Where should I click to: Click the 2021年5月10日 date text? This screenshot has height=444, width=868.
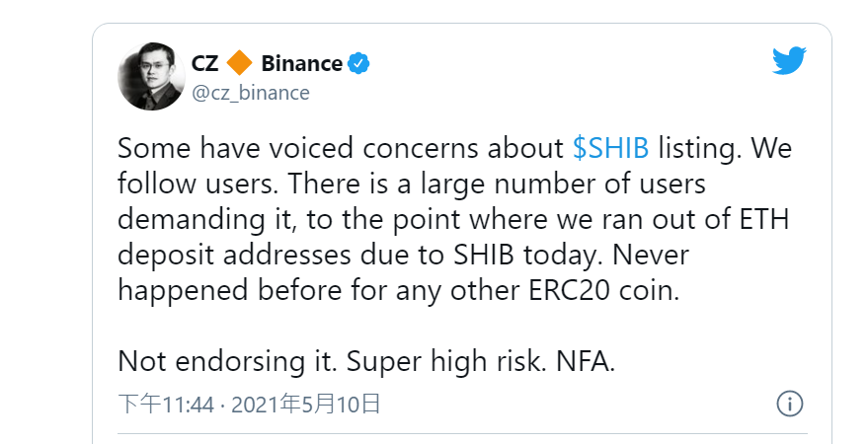pyautogui.click(x=305, y=405)
